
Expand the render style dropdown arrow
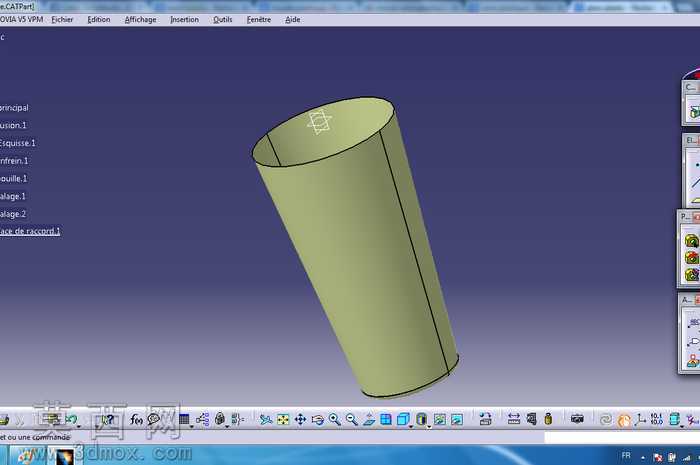tap(429, 427)
